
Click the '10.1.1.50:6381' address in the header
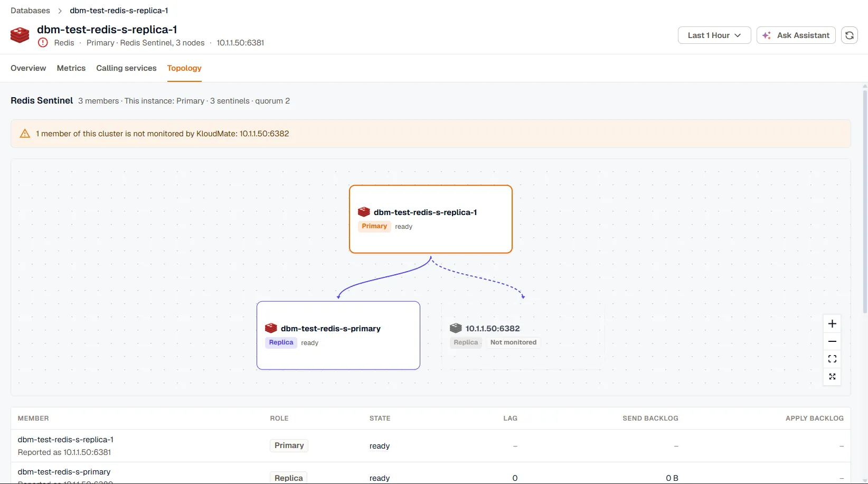pyautogui.click(x=240, y=43)
